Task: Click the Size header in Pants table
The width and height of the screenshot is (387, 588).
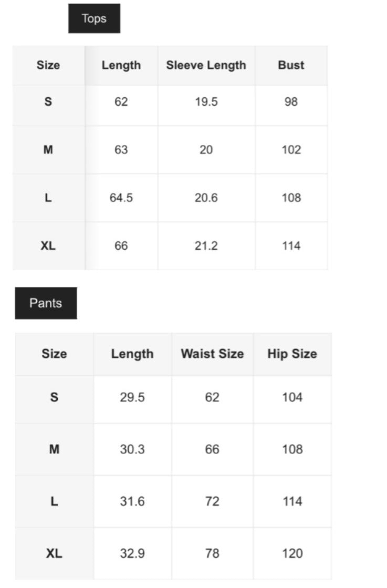Action: 54,354
